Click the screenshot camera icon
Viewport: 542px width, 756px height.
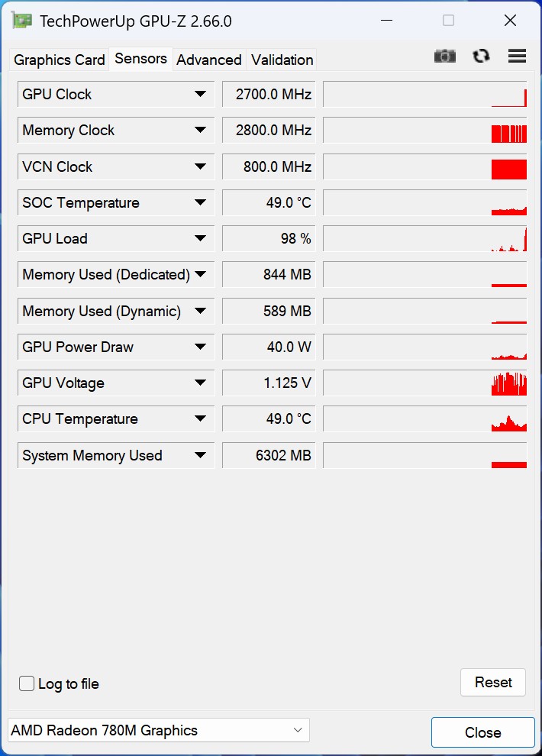point(444,56)
